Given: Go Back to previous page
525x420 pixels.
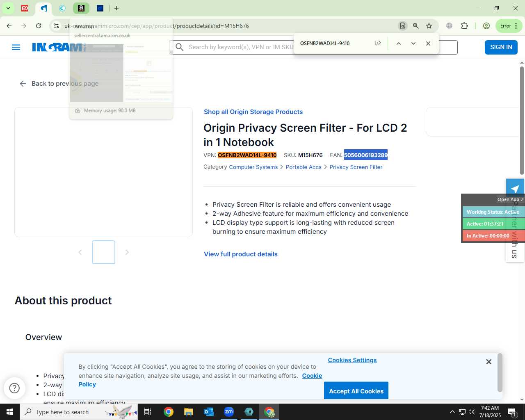Looking at the screenshot, I should [59, 84].
